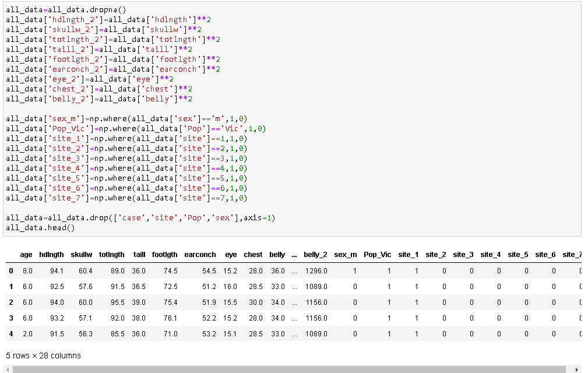Click the hdlngth value 94.1
The width and height of the screenshot is (588, 373).
click(57, 270)
